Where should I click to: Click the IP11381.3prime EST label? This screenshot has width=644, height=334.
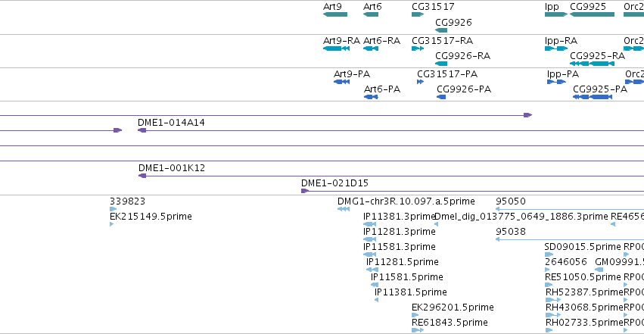(x=399, y=217)
